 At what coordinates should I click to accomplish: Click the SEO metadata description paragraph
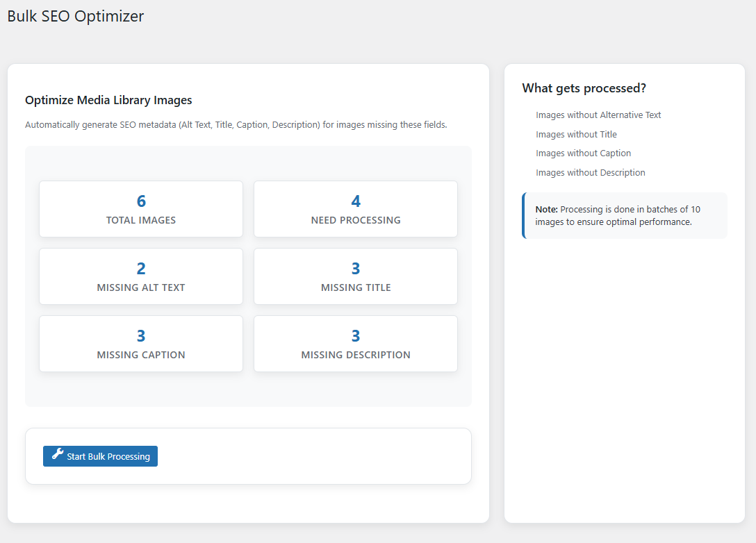(x=236, y=125)
